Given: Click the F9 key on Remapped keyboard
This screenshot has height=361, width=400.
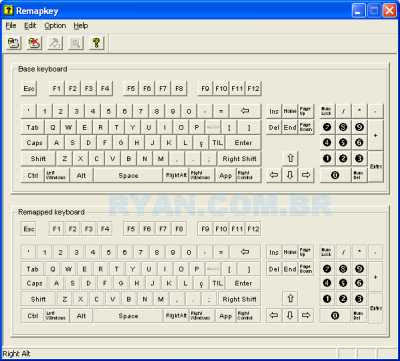Looking at the screenshot, I should [205, 229].
